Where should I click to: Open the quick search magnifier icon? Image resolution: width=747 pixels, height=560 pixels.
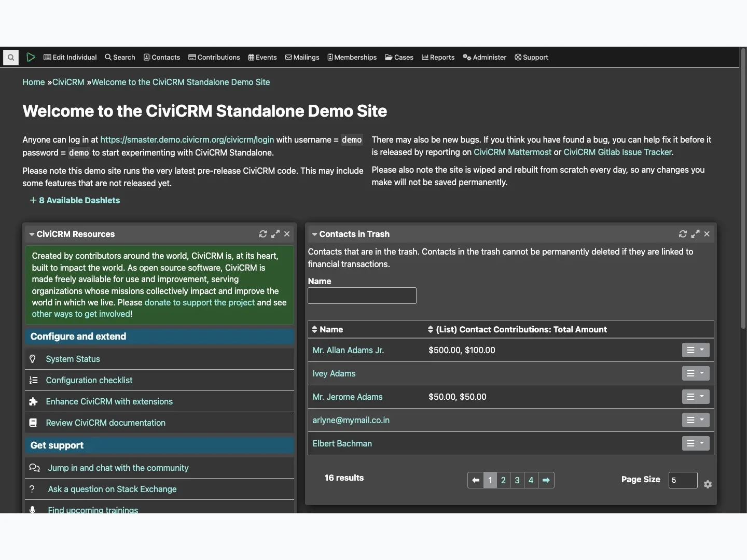[x=11, y=58]
